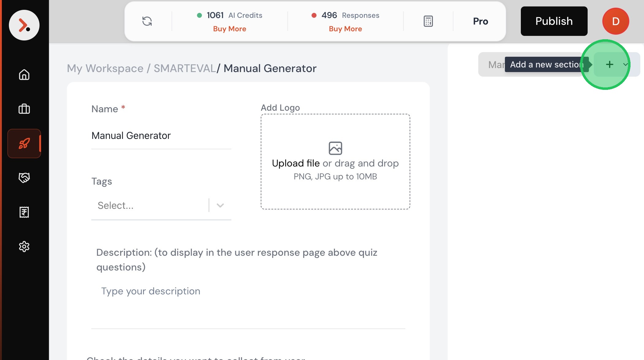
Task: Open the user avatar D menu
Action: click(616, 21)
